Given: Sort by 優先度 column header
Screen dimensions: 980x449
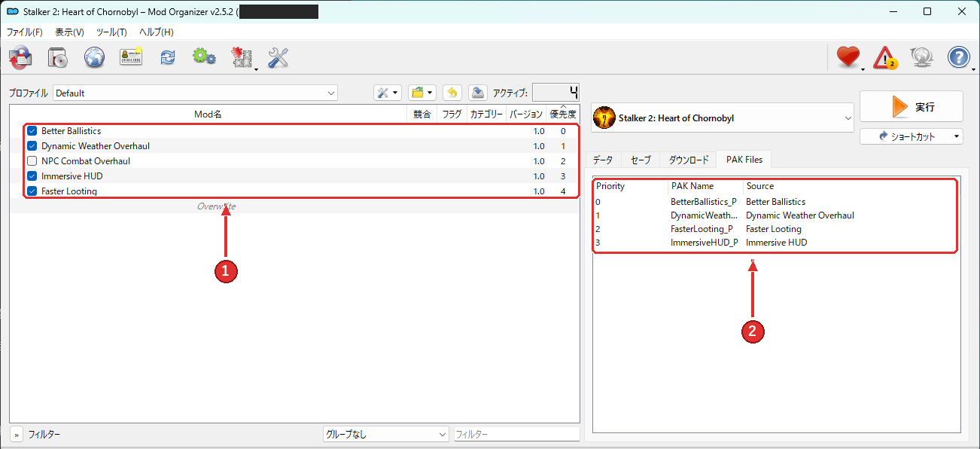Looking at the screenshot, I should click(563, 115).
